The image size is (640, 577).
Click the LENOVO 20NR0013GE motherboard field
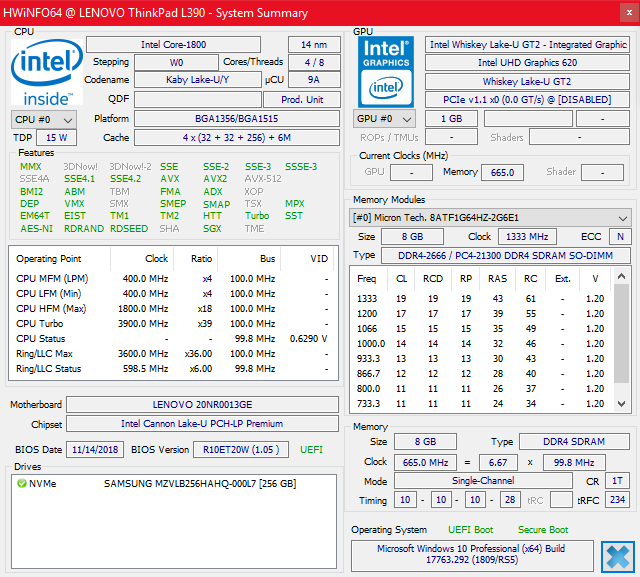[202, 404]
